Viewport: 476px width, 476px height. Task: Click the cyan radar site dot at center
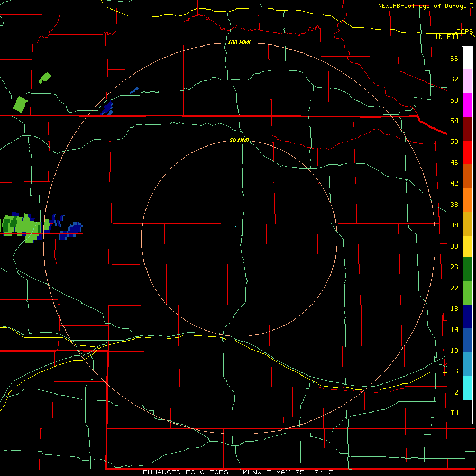pos(235,227)
